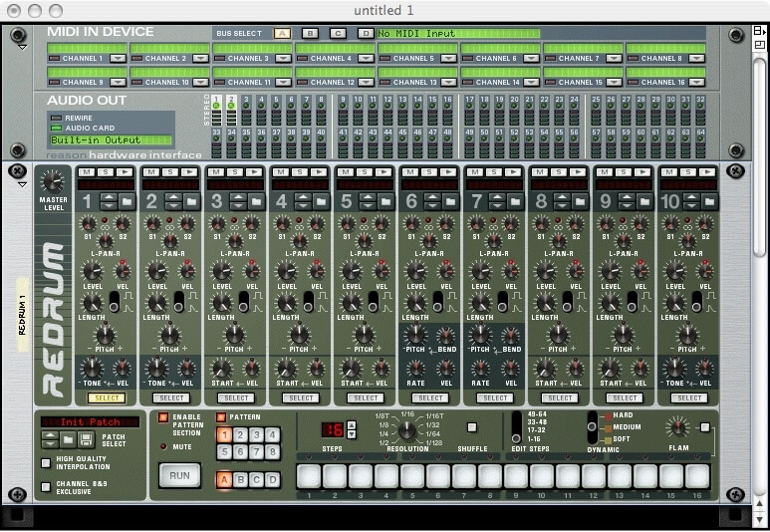Open sample browser folder on channel 7
The height and width of the screenshot is (532, 770).
tap(516, 201)
